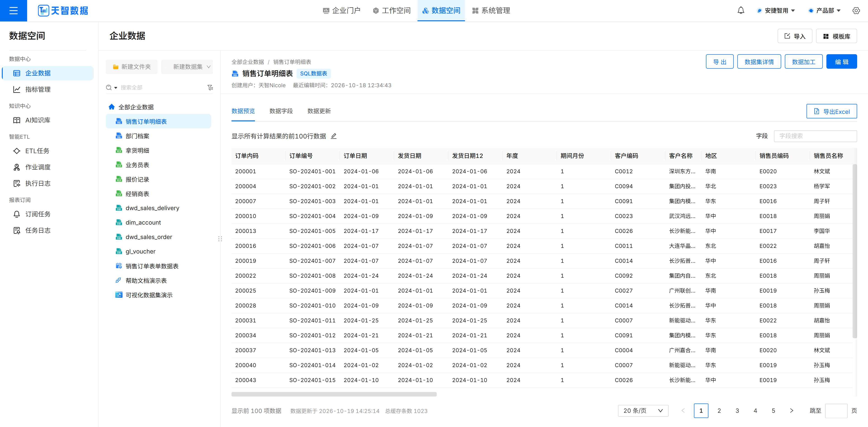
Task: Open 作业调度 in sidebar
Action: pos(47,167)
